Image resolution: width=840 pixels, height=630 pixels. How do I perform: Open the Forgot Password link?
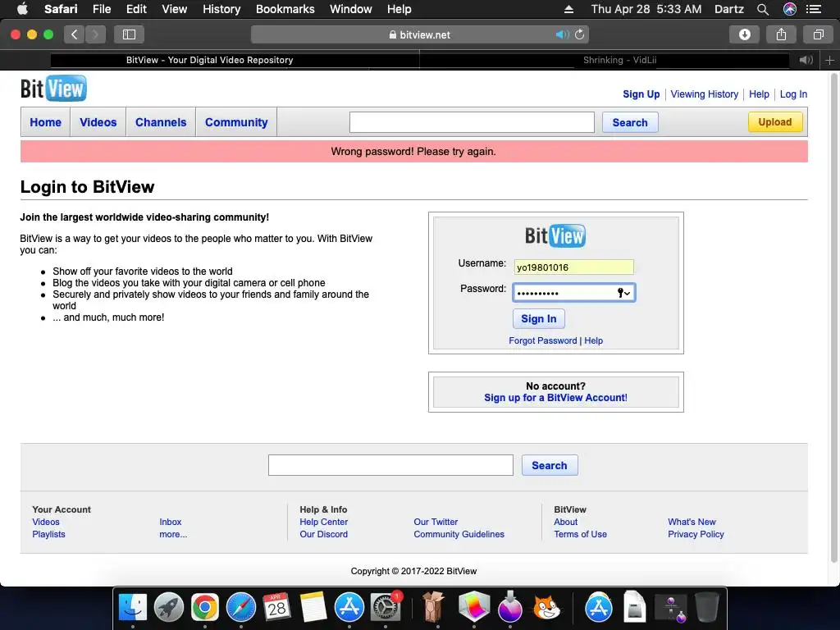click(x=543, y=340)
